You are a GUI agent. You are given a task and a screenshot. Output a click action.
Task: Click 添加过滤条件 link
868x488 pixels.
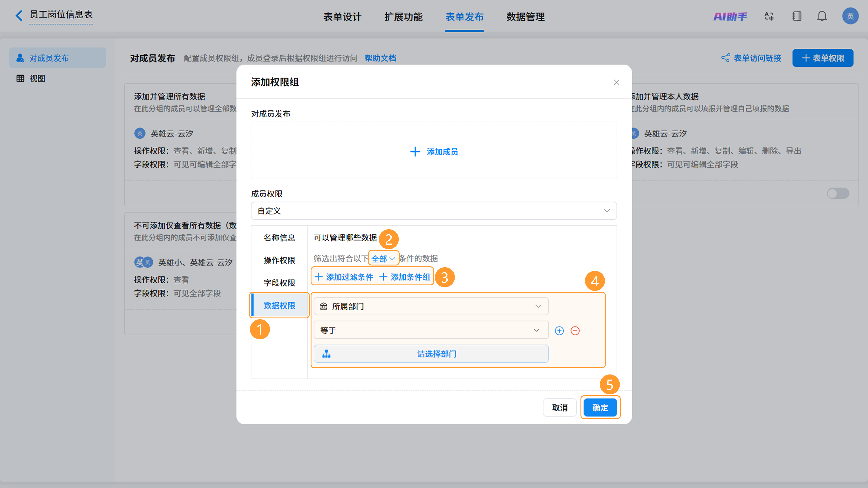pos(344,277)
